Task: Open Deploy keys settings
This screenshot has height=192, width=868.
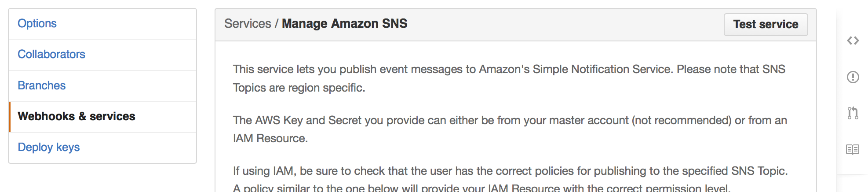Action: pyautogui.click(x=49, y=147)
